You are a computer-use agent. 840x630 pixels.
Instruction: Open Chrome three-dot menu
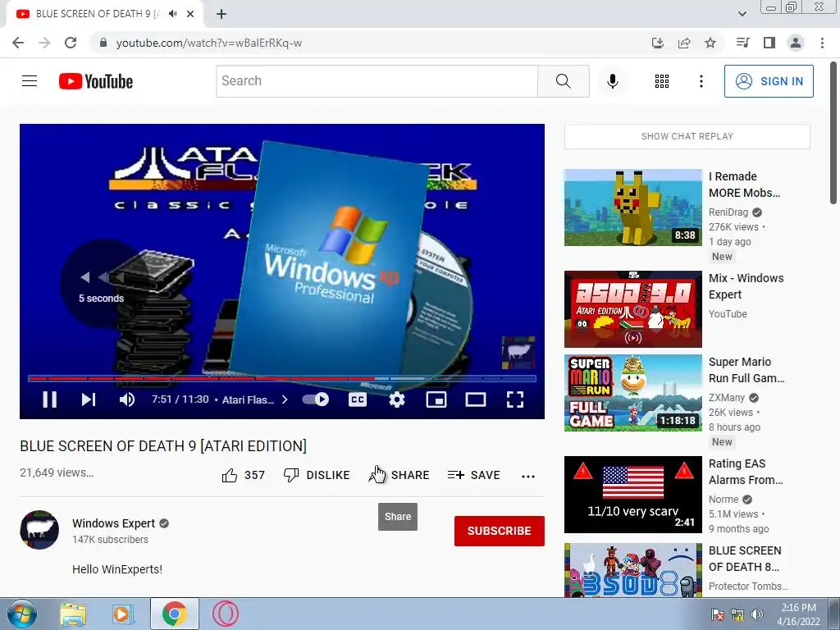pos(822,43)
